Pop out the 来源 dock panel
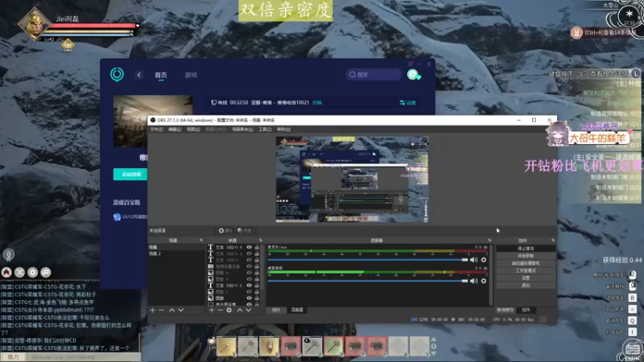Viewport: 644px width, 362px height. pyautogui.click(x=260, y=240)
